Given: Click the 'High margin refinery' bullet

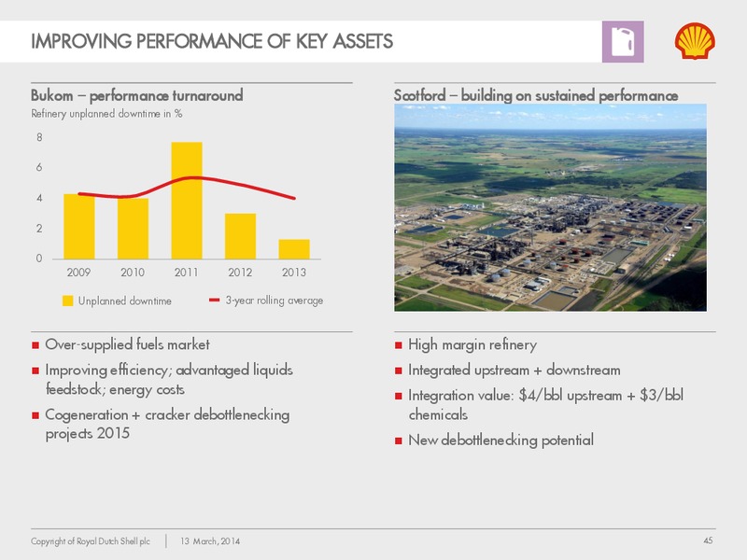Looking at the screenshot, I should (472, 344).
